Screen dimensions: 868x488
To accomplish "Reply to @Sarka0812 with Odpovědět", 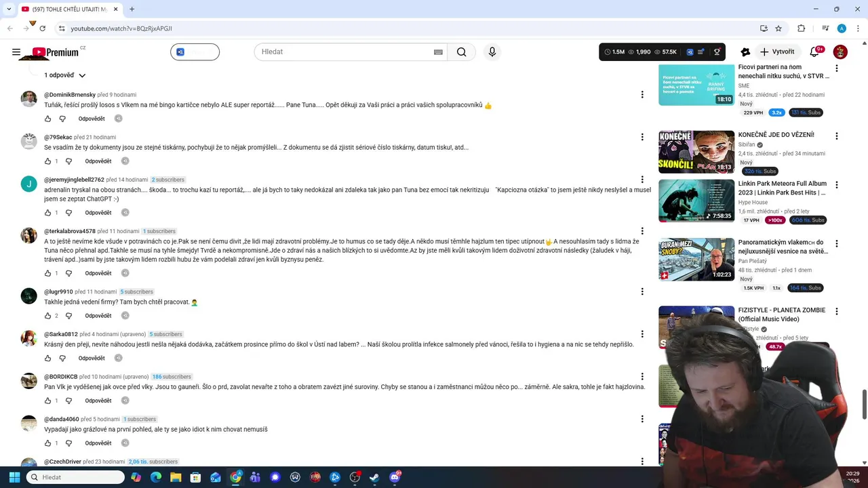I will [92, 358].
